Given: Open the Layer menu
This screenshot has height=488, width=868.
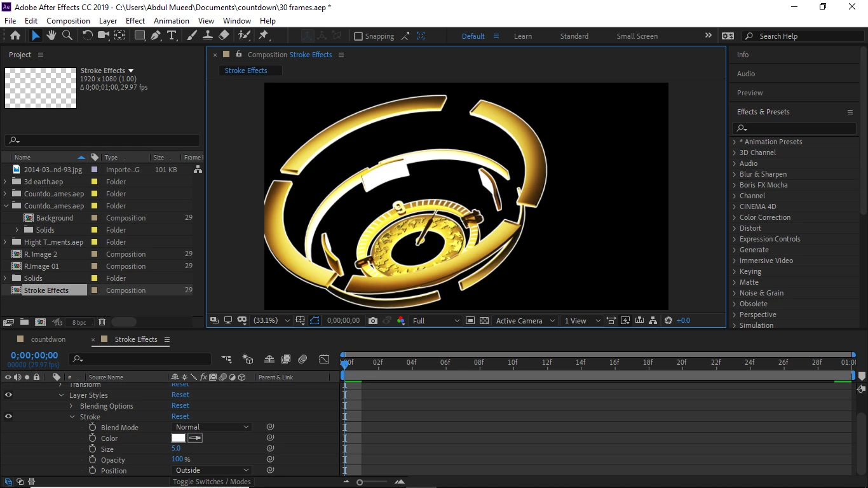Looking at the screenshot, I should 108,21.
